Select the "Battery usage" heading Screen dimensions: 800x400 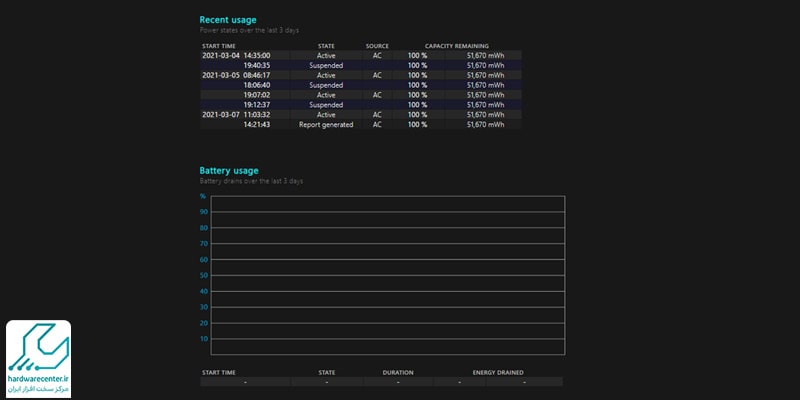229,170
